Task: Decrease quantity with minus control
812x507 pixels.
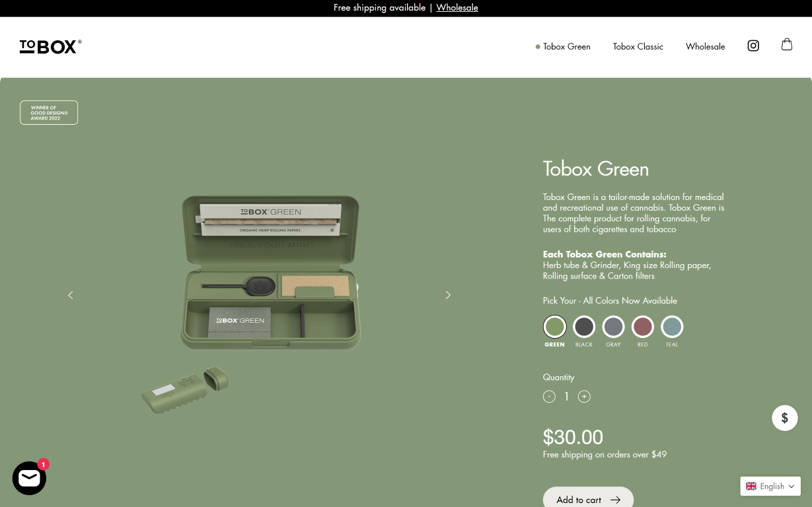Action: click(x=549, y=396)
